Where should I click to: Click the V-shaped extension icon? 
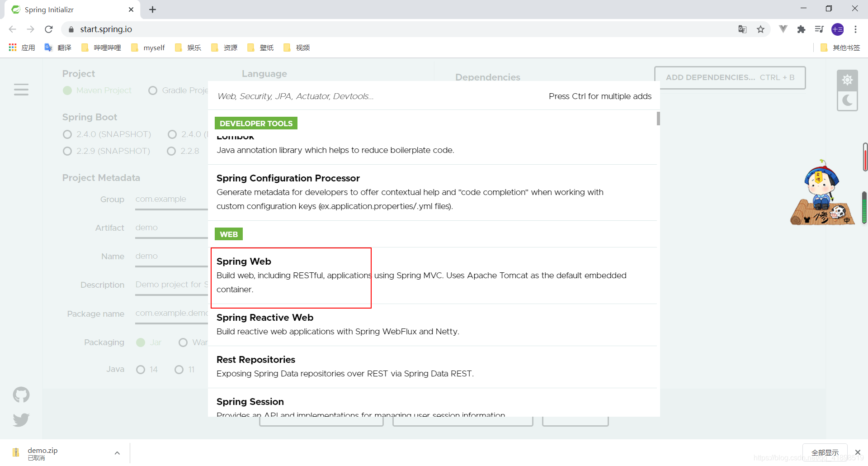point(783,29)
